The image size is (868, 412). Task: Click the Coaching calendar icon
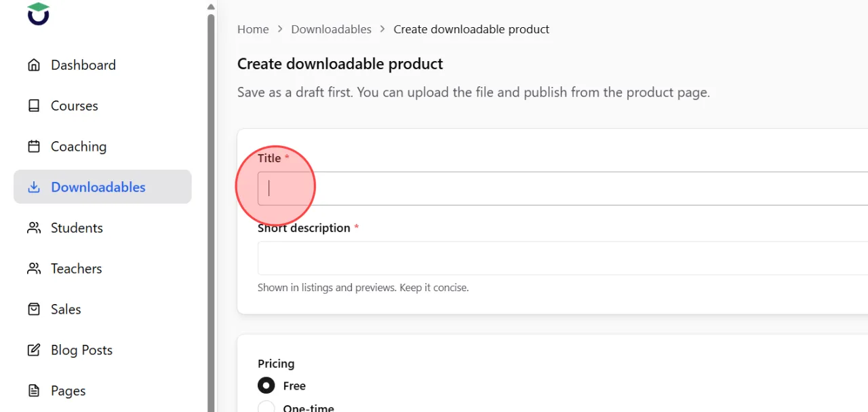coord(34,147)
